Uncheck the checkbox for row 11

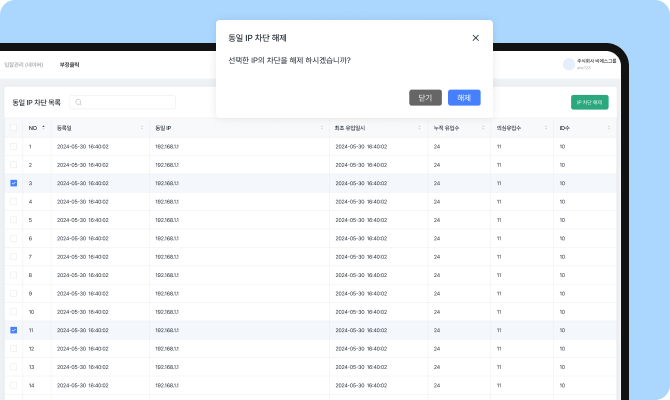pos(14,330)
